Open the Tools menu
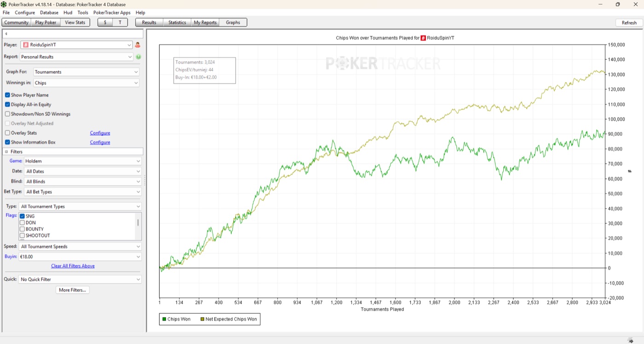 point(83,13)
